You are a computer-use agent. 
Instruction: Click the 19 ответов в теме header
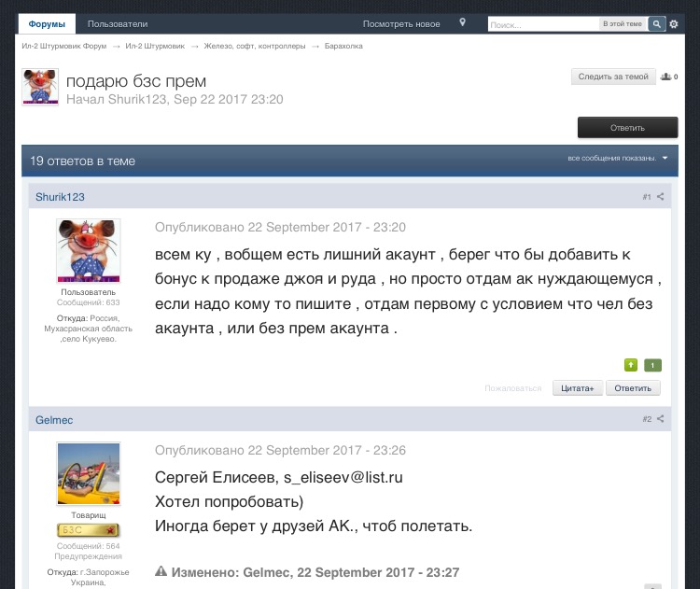pyautogui.click(x=82, y=161)
